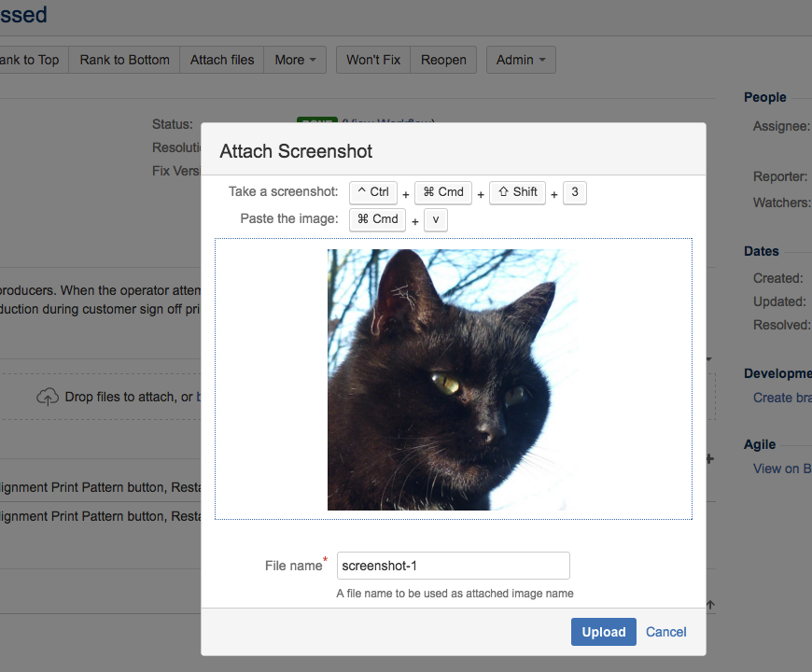Click the Cmd key in the paste shortcut

pyautogui.click(x=377, y=219)
